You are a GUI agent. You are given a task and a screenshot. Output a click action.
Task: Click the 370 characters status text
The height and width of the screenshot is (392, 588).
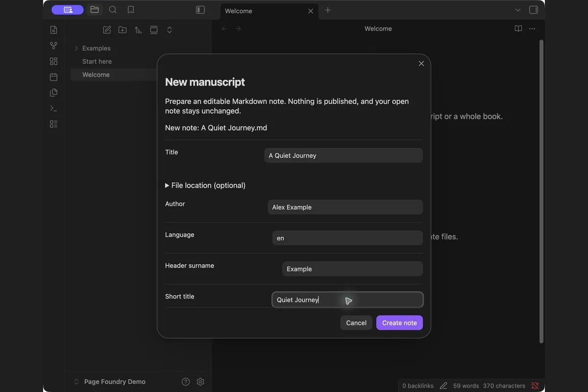[504, 386]
